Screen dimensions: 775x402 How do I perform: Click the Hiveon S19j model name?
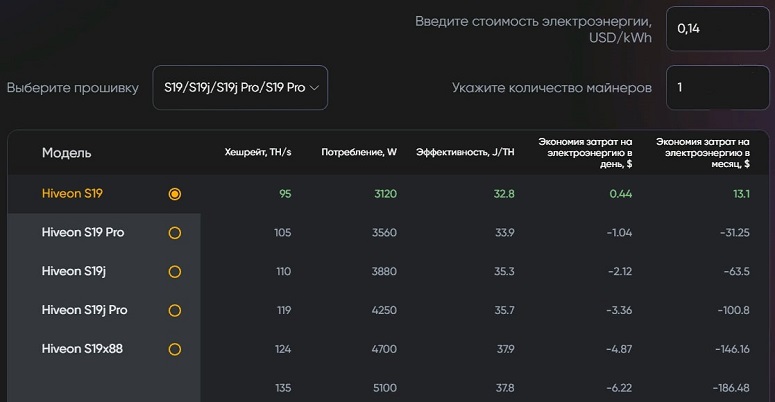pyautogui.click(x=74, y=271)
